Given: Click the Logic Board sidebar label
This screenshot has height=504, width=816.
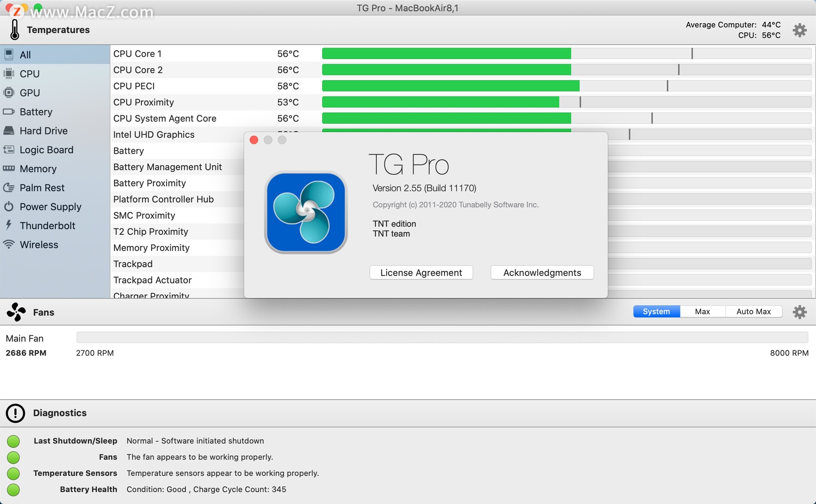Looking at the screenshot, I should 46,149.
